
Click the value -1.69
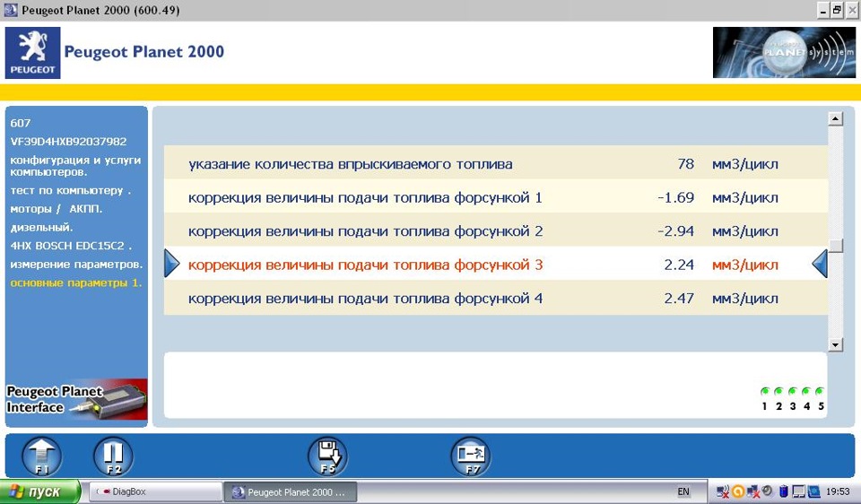pos(676,197)
